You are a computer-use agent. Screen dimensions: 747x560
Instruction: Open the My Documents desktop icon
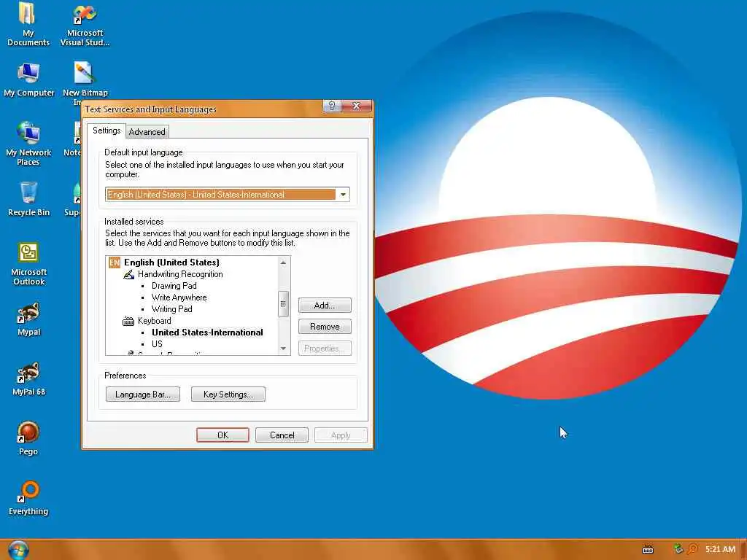click(x=28, y=24)
